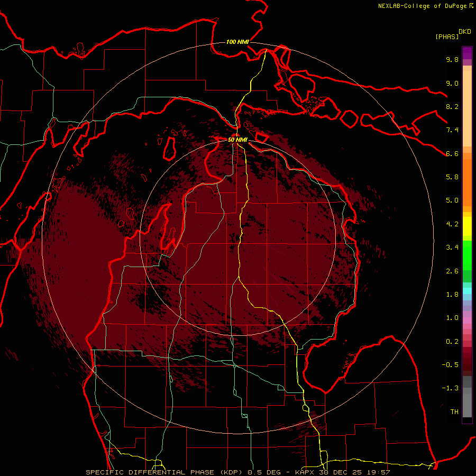The width and height of the screenshot is (476, 476).
Task: Click the 2.6 scale value
Action: (x=452, y=271)
